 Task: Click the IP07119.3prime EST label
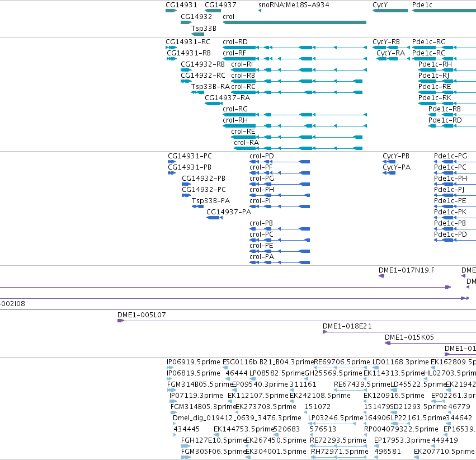(x=196, y=396)
